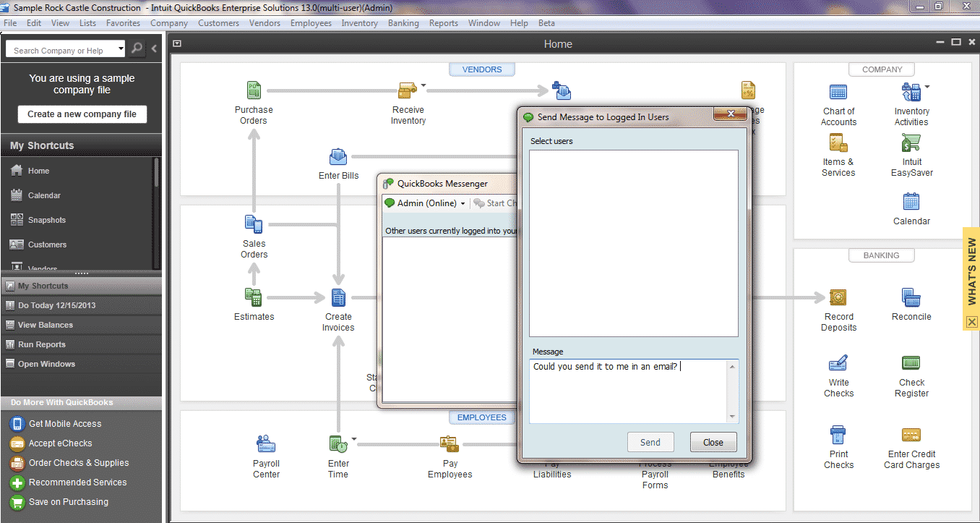Click Inventory Activities icon

910,92
